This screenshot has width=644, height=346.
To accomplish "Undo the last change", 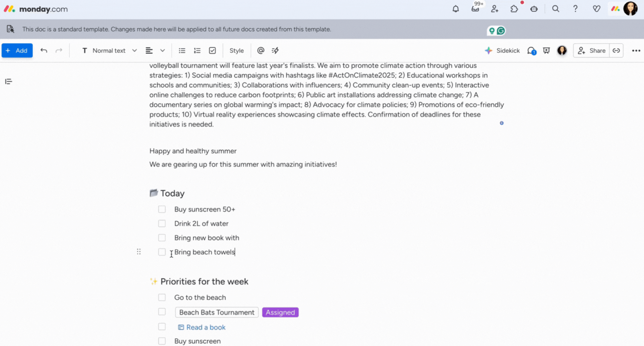I will coord(44,51).
